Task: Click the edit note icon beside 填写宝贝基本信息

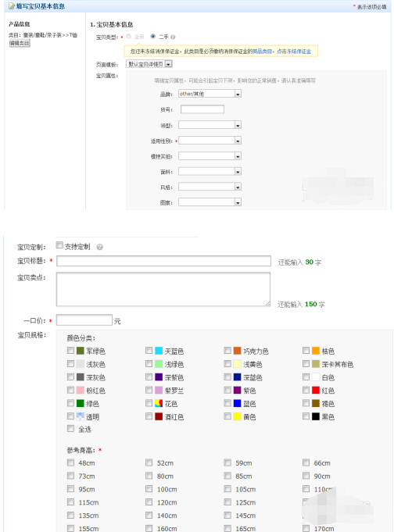Action: pos(11,6)
